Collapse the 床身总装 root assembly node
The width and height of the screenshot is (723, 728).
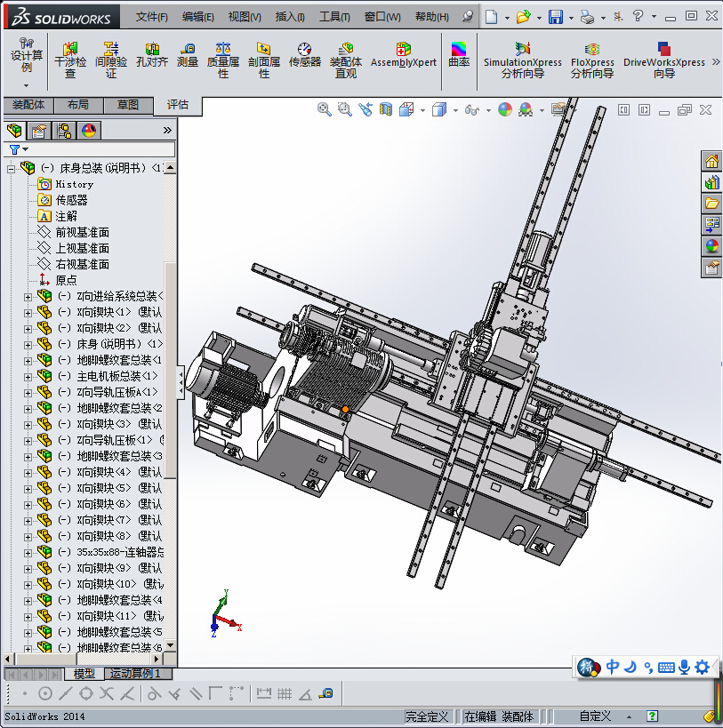[11, 168]
